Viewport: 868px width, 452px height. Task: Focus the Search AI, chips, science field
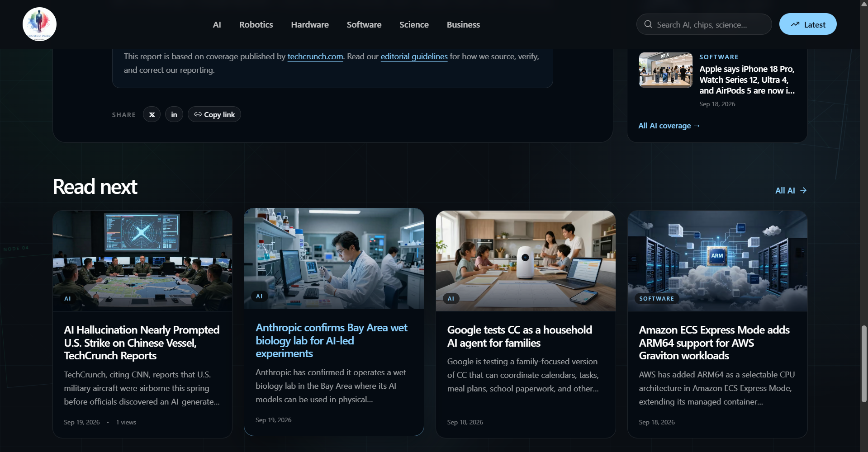point(704,24)
